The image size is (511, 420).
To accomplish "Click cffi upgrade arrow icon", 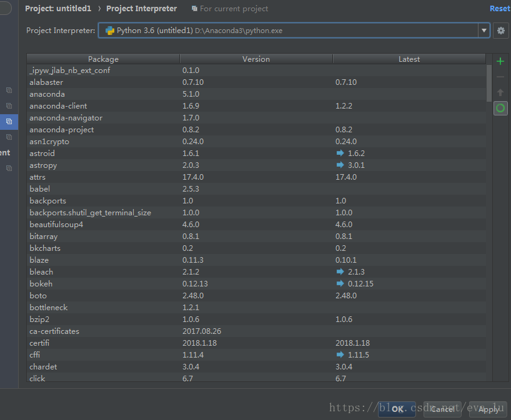I will (340, 354).
